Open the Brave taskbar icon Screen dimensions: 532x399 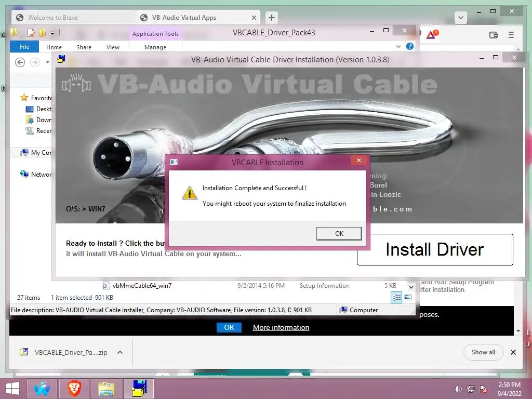click(74, 389)
